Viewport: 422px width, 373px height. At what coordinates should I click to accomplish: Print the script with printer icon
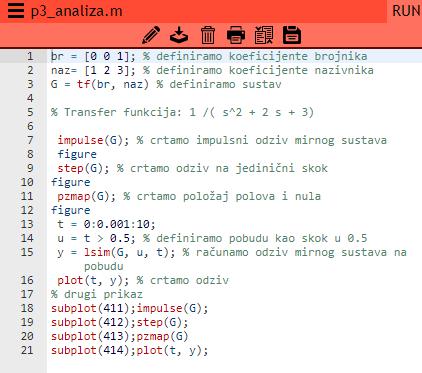tap(236, 35)
